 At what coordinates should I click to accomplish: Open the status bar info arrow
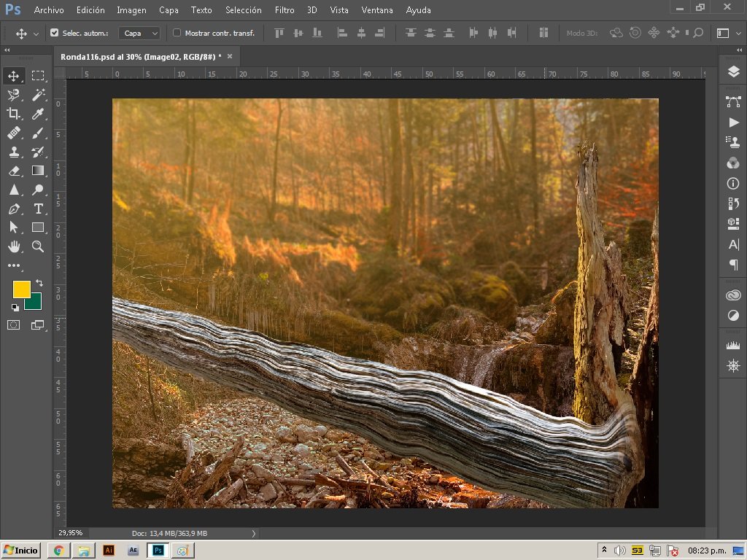[253, 534]
